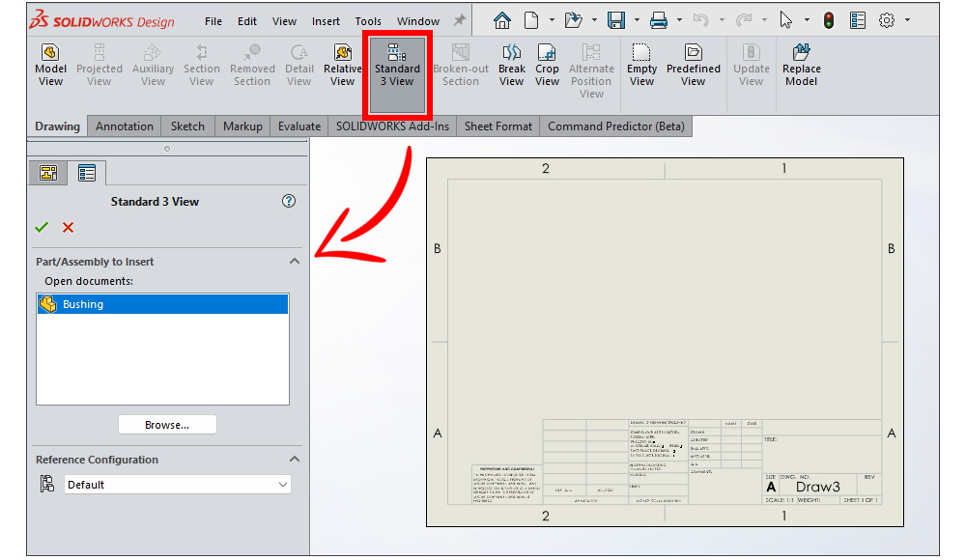Screen dimensions: 966x560
Task: Open the Tools menu
Action: [x=368, y=21]
